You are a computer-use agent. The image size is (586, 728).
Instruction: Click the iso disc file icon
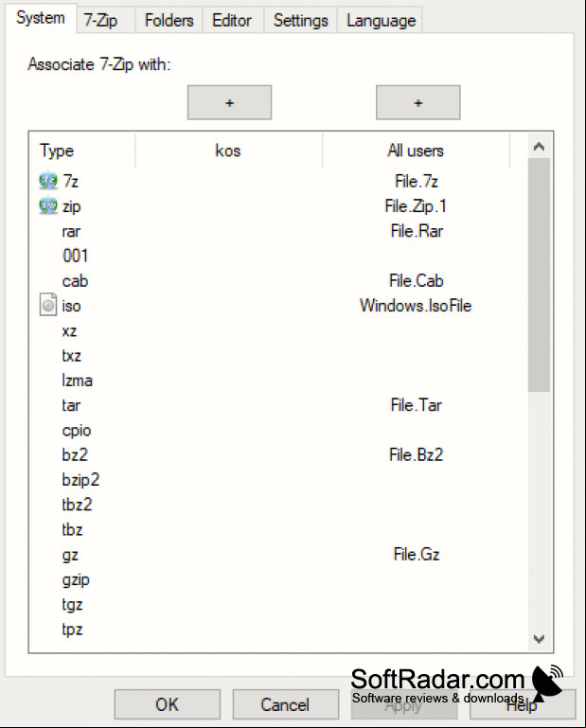tap(48, 305)
